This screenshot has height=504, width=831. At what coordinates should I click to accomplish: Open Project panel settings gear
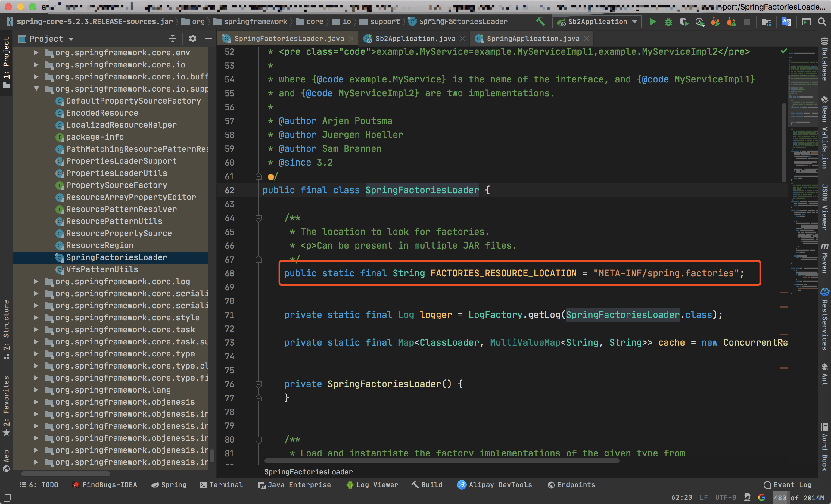pyautogui.click(x=192, y=39)
